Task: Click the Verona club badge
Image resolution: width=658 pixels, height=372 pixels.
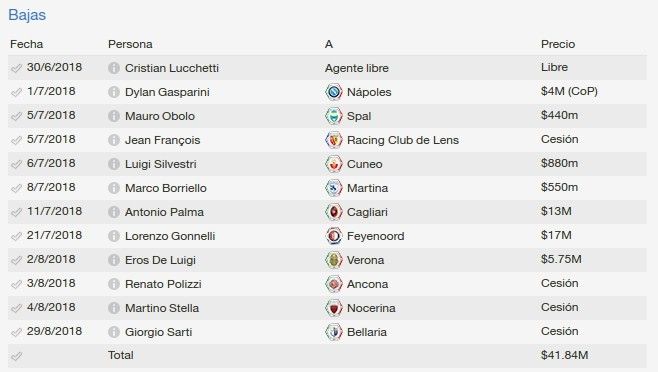Action: [x=334, y=260]
